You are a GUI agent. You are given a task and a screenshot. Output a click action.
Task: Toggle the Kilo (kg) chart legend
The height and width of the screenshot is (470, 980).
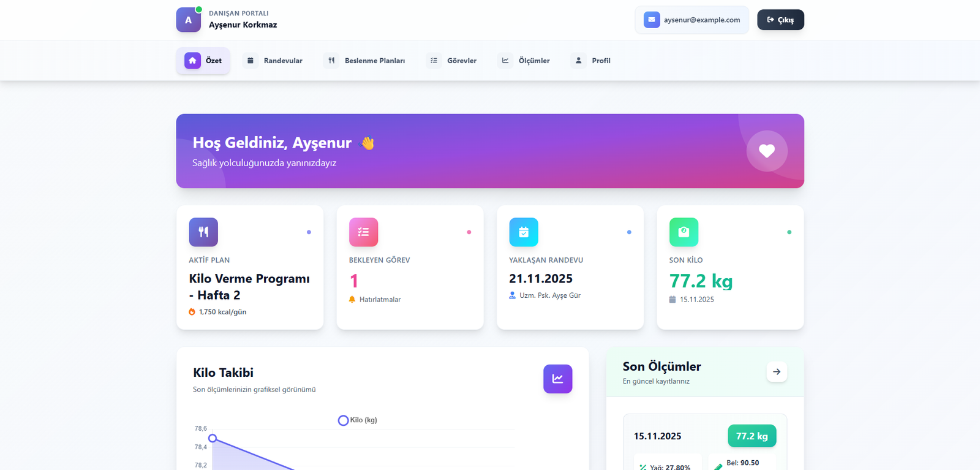358,420
